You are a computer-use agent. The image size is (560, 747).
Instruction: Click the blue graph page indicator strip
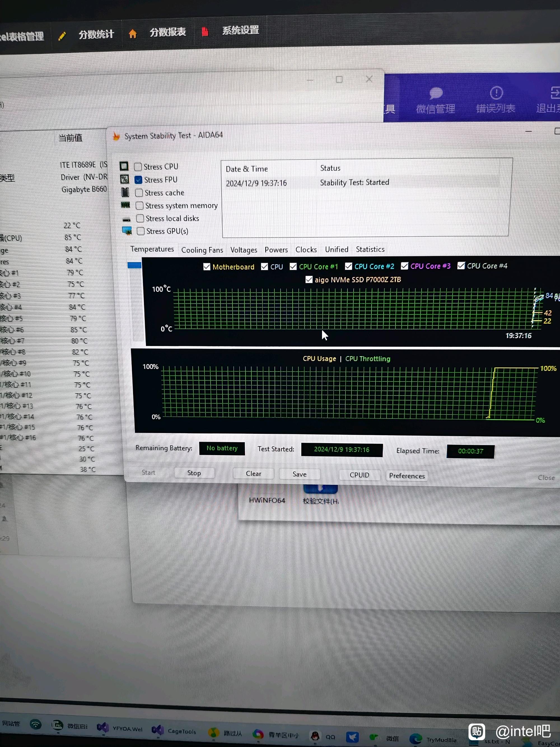[134, 266]
